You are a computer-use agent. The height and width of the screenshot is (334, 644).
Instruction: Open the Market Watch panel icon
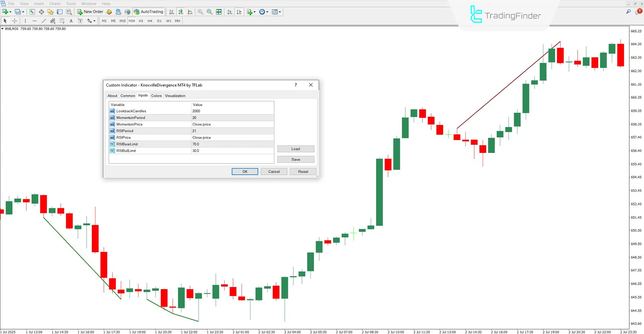32,12
